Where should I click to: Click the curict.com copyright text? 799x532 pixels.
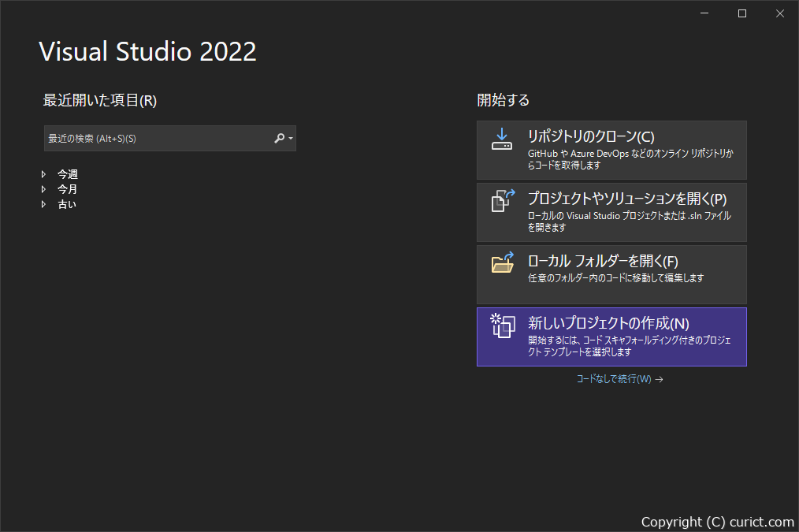point(718,521)
